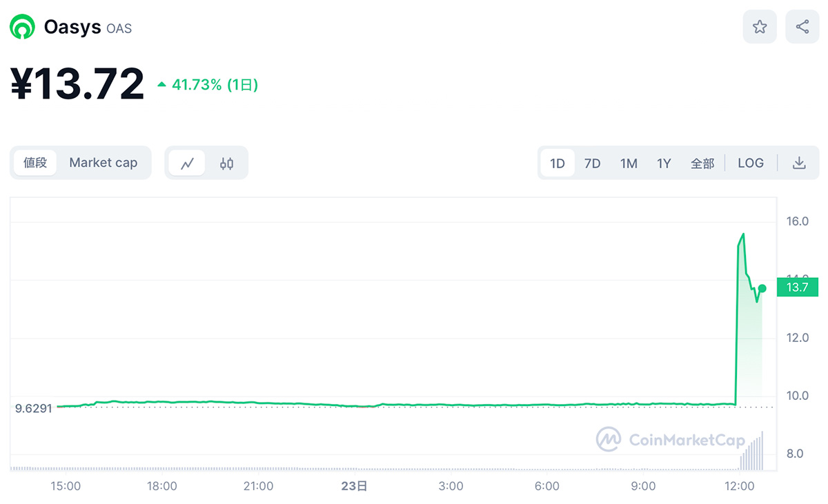Click the OAS ticker symbol
This screenshot has width=828, height=504.
(x=119, y=29)
